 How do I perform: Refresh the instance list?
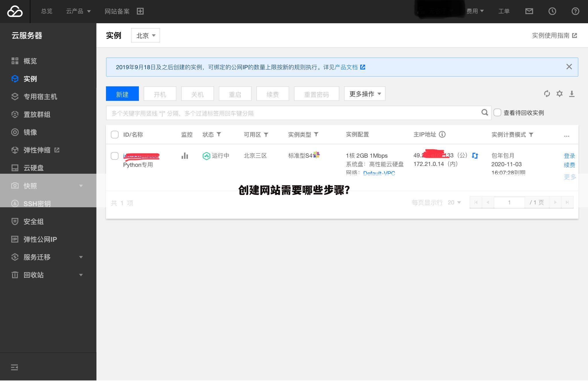click(x=547, y=94)
